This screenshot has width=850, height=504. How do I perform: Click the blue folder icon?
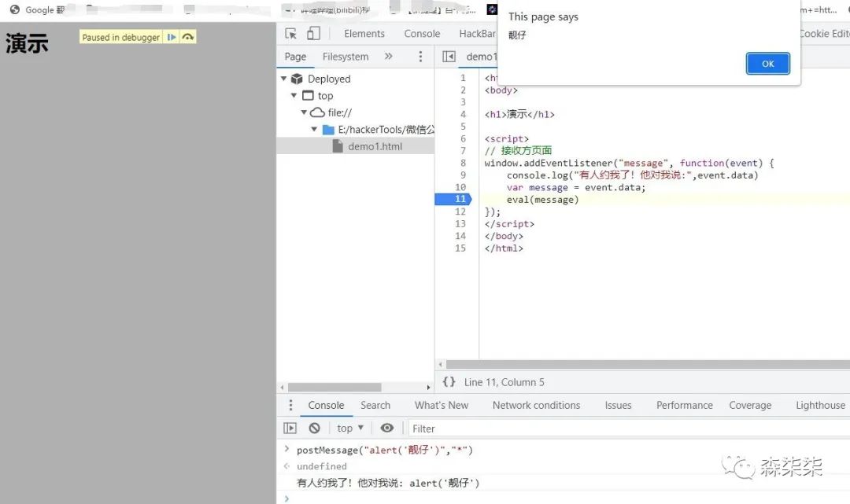[x=328, y=130]
